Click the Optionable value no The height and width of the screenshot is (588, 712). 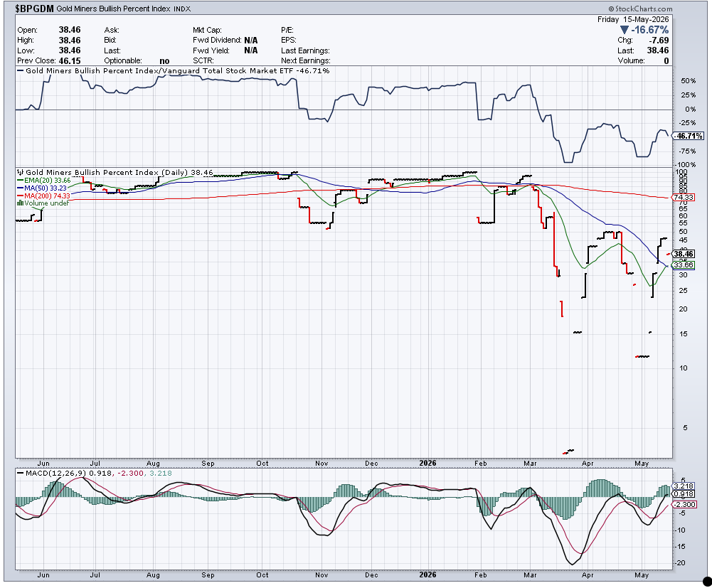[x=164, y=61]
